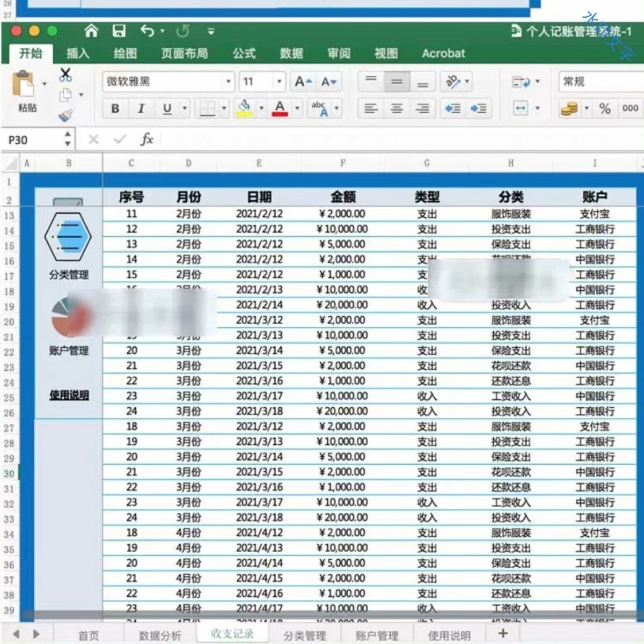Screen dimensions: 644x644
Task: Open the Acrobat ribbon tab
Action: [443, 53]
